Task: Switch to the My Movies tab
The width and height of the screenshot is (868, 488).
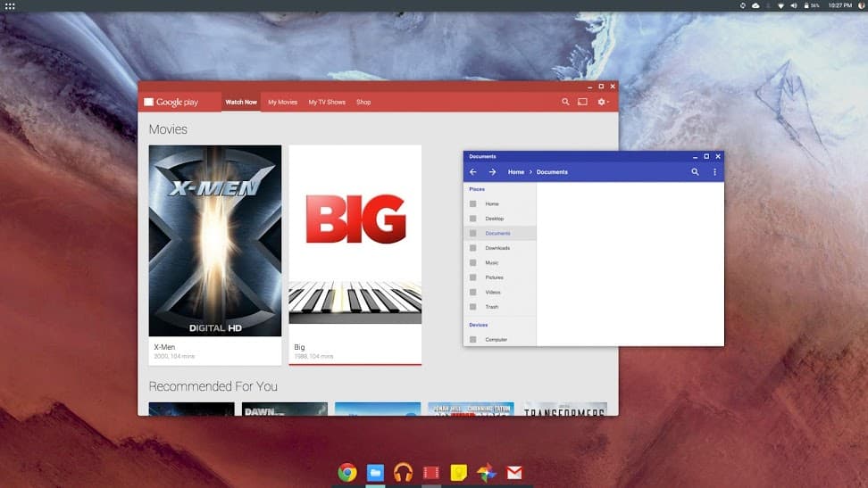Action: pyautogui.click(x=282, y=102)
